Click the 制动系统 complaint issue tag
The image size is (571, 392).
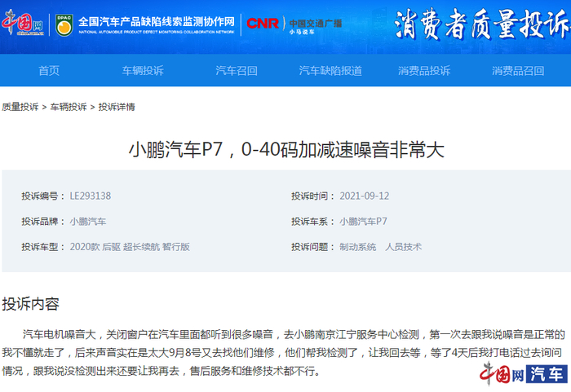357,247
